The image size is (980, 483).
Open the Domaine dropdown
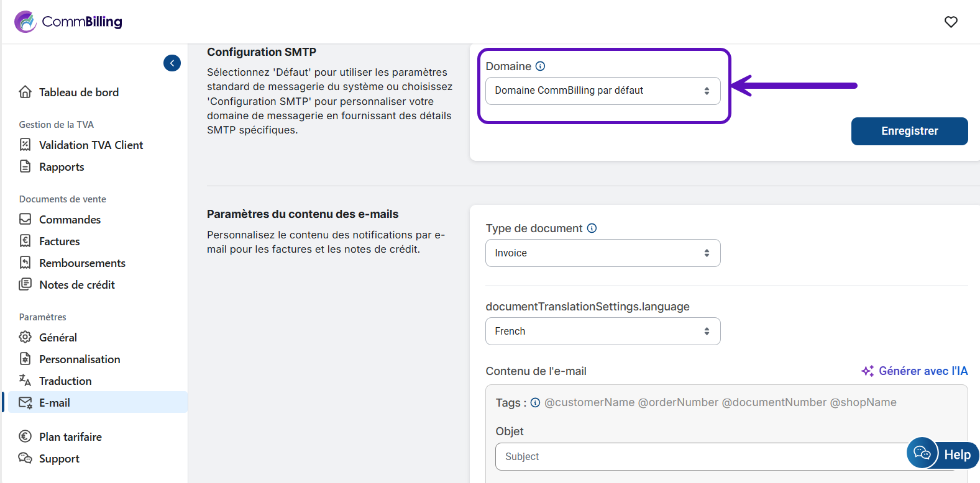602,91
